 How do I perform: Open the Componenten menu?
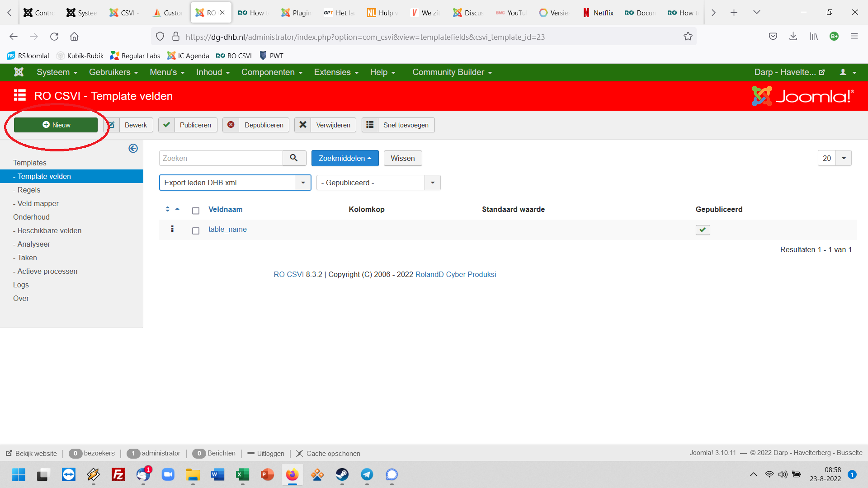pos(272,72)
